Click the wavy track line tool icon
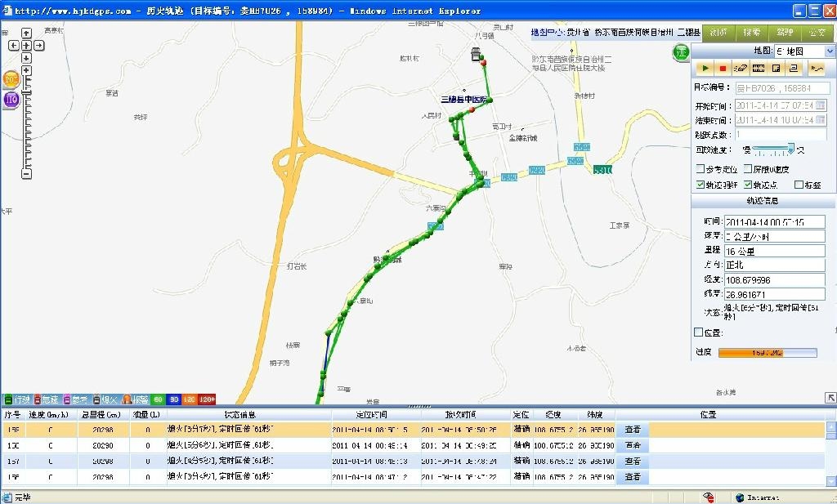The width and height of the screenshot is (837, 504). click(817, 69)
